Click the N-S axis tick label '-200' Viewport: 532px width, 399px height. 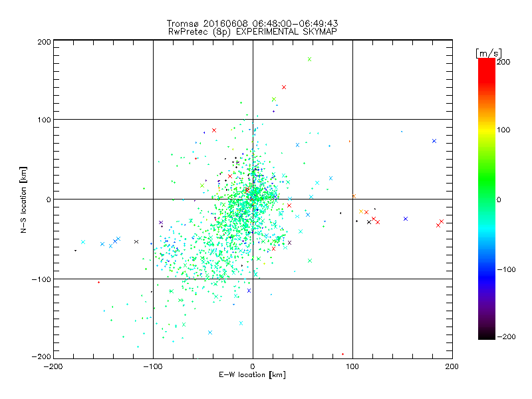pos(41,356)
